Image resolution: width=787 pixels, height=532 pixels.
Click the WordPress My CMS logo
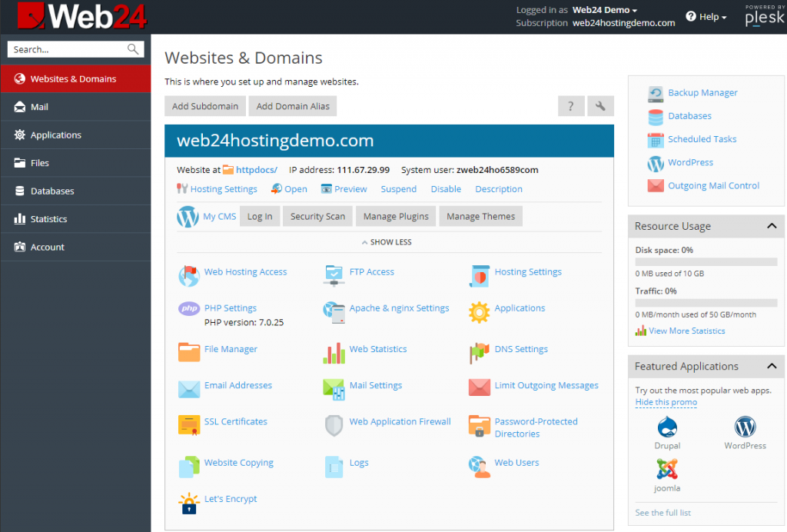pos(188,216)
